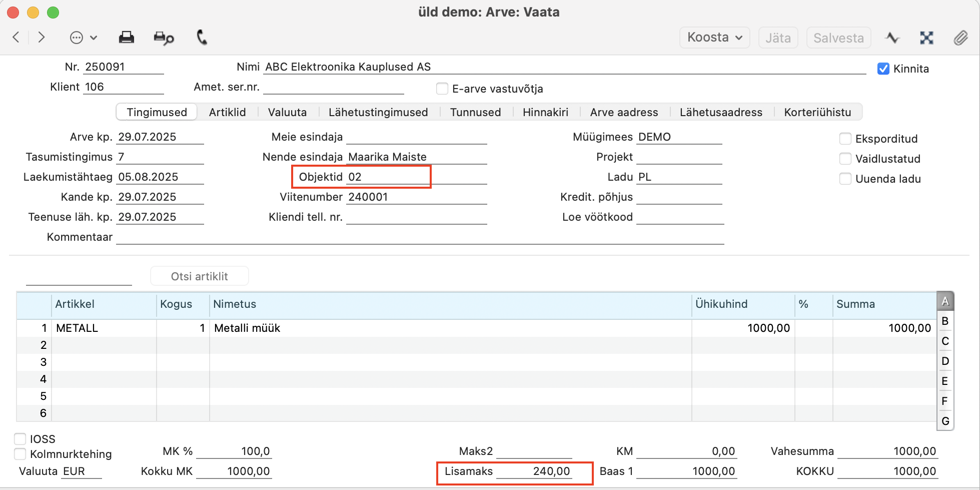This screenshot has width=980, height=490.
Task: Open the Arve aadress tab
Action: [624, 112]
